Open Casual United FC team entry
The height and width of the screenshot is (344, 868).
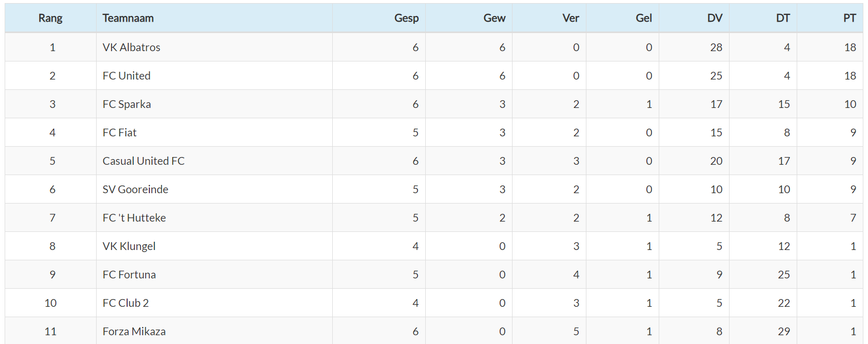coord(144,161)
